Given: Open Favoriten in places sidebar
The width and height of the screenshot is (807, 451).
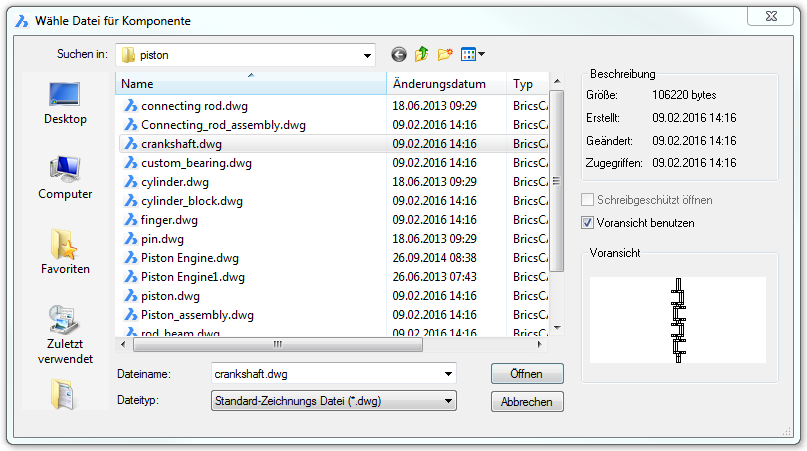Looking at the screenshot, I should (x=65, y=252).
